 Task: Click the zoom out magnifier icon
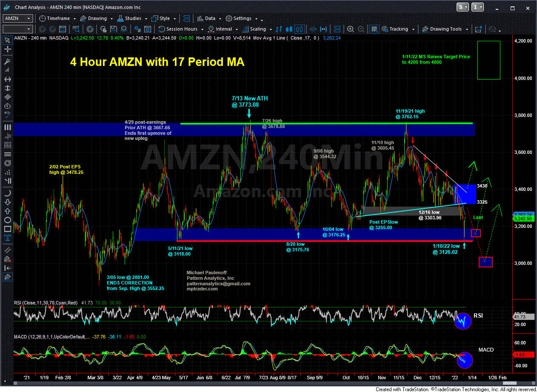coord(361,29)
